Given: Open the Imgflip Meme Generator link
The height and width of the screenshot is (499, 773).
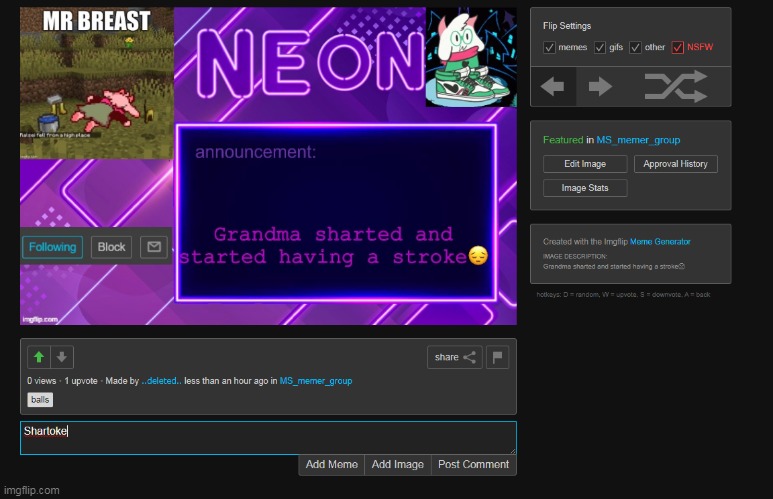Looking at the screenshot, I should (660, 242).
